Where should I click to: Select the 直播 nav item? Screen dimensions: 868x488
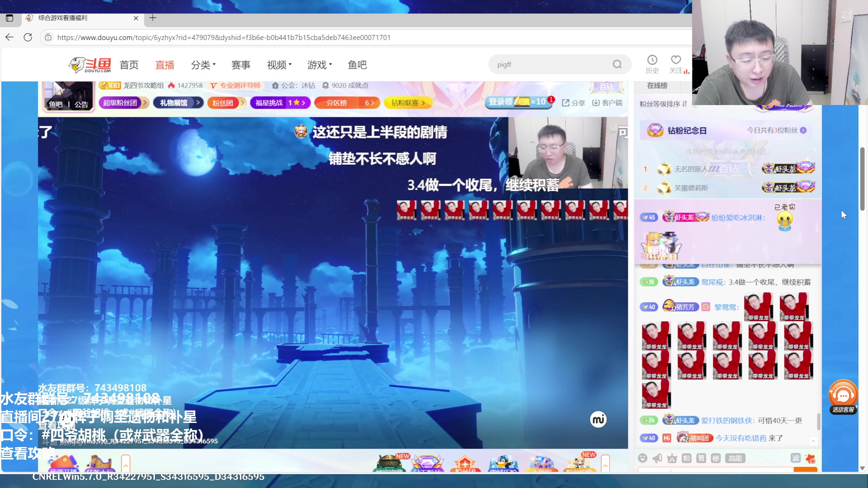(165, 64)
